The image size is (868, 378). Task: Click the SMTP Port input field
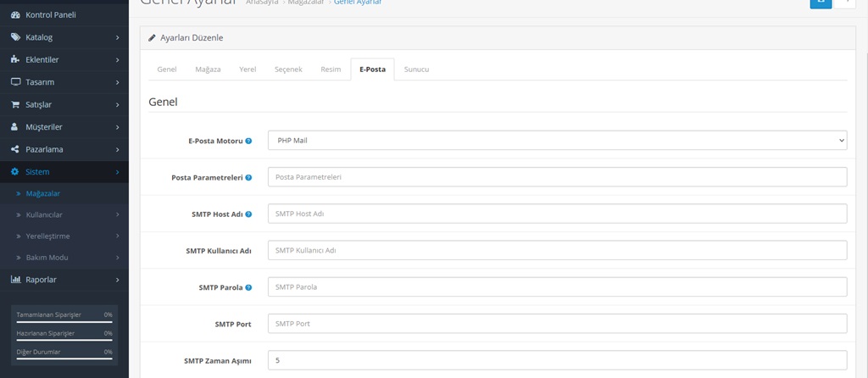pos(558,324)
